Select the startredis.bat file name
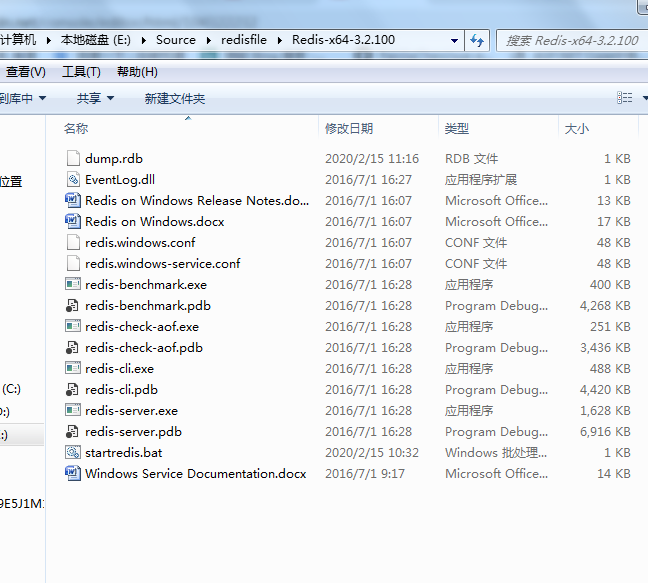 point(124,452)
